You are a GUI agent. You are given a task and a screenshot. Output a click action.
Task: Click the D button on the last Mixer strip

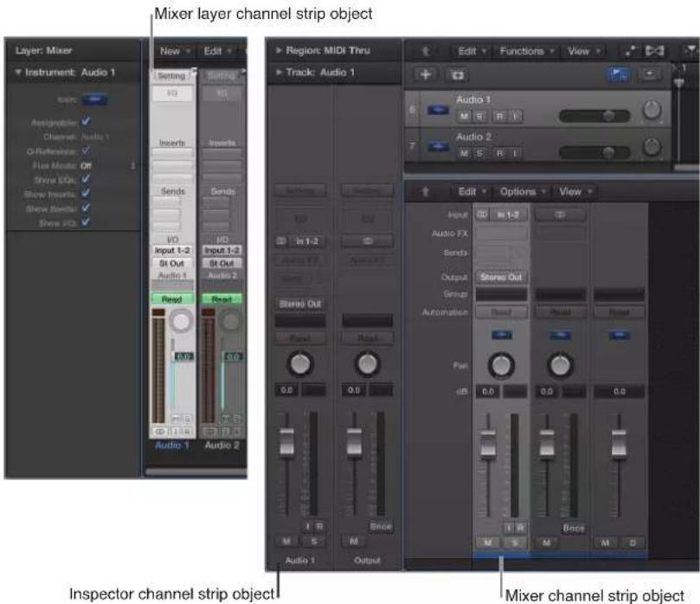[633, 543]
